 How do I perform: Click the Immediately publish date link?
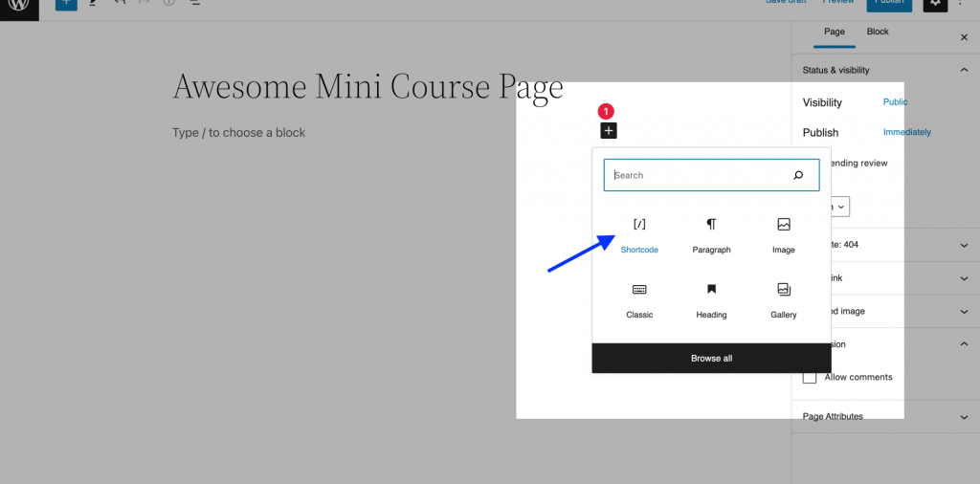(906, 132)
